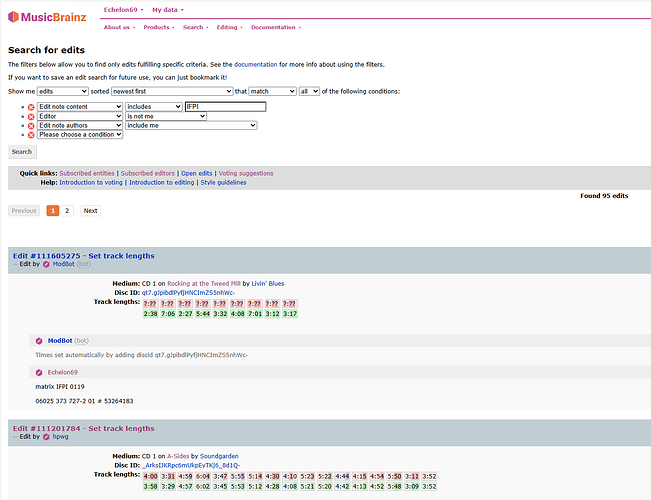Open the 'include me' dropdown

click(x=191, y=125)
